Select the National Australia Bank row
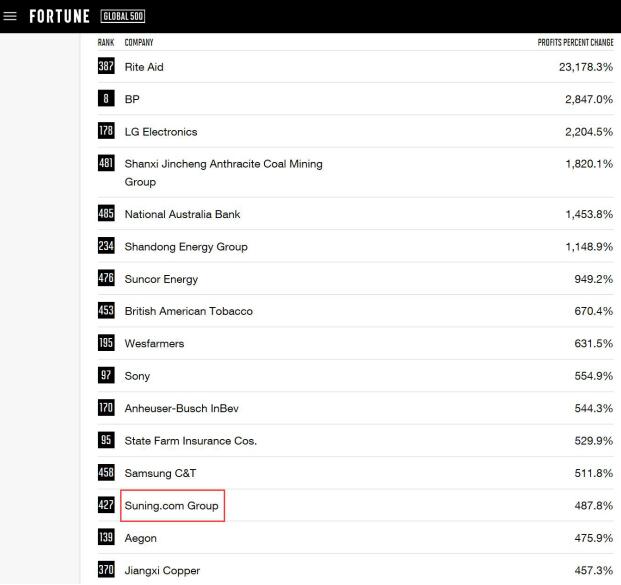Image resolution: width=621 pixels, height=585 pixels. click(355, 214)
